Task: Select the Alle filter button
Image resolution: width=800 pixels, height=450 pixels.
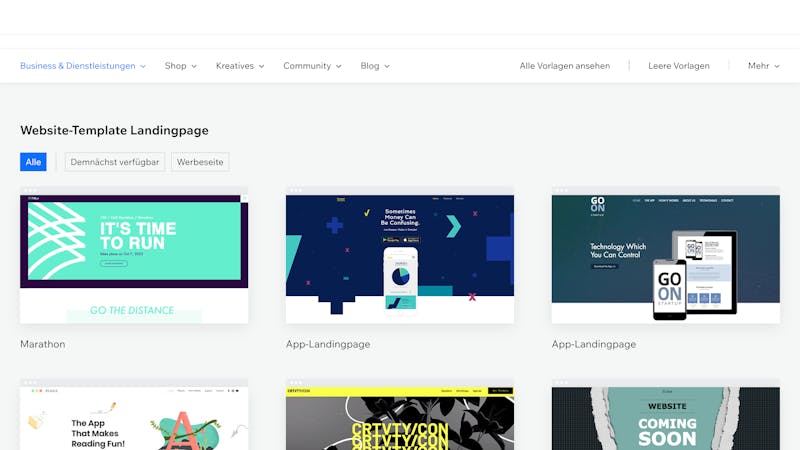Action: click(x=33, y=162)
